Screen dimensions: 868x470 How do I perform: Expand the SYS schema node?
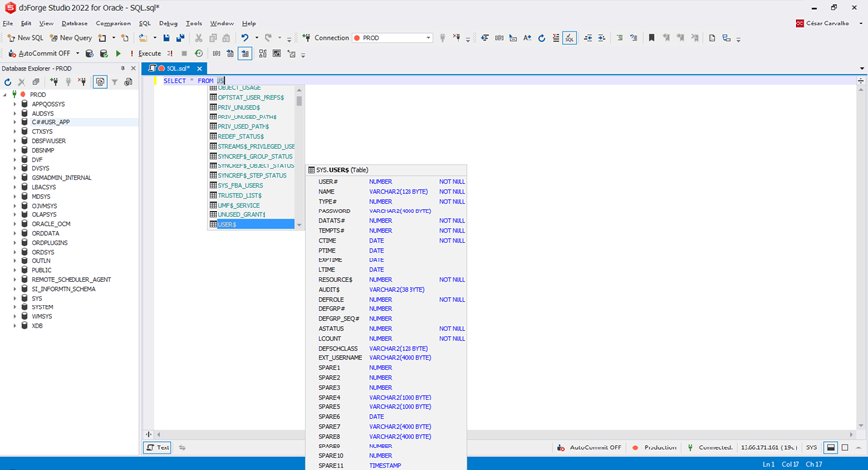(x=15, y=299)
